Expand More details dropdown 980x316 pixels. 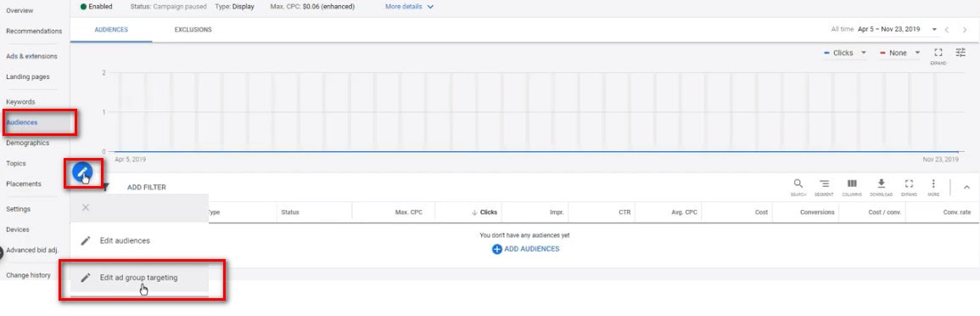coord(409,7)
